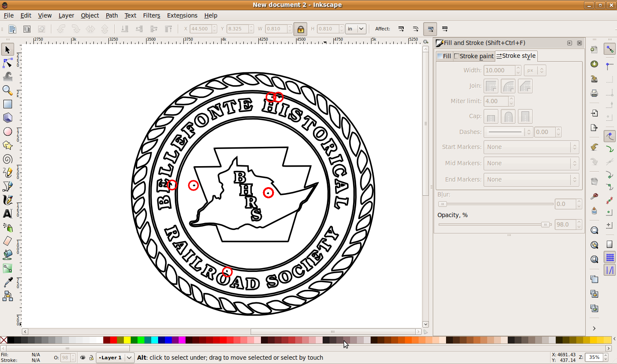This screenshot has width=617, height=364.
Task: Select the Star and polygon tool
Action: point(7,145)
